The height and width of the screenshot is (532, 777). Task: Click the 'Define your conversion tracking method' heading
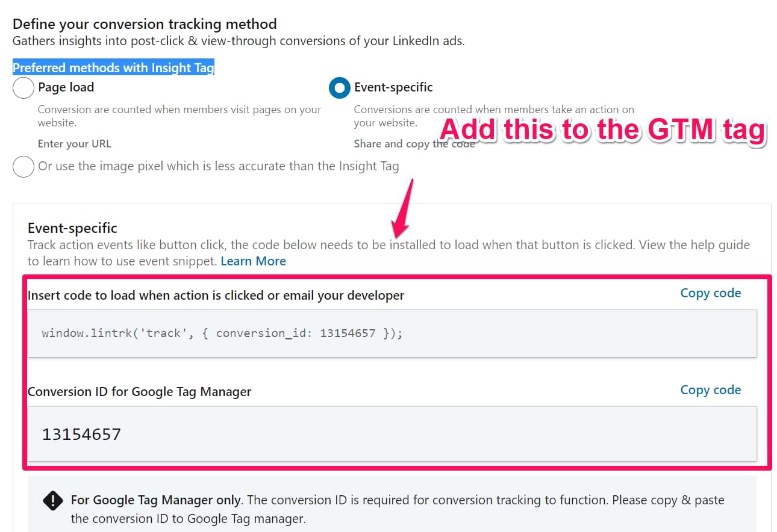coord(145,24)
